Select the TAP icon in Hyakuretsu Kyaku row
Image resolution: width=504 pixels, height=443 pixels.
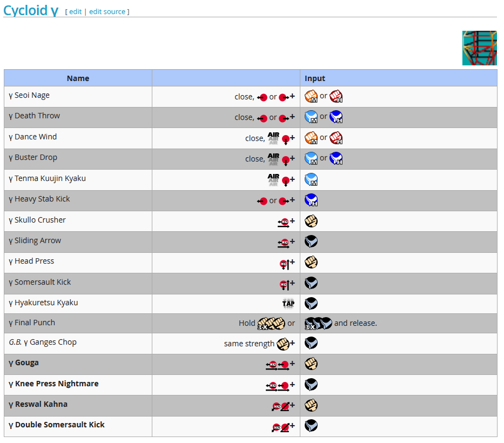pyautogui.click(x=288, y=304)
